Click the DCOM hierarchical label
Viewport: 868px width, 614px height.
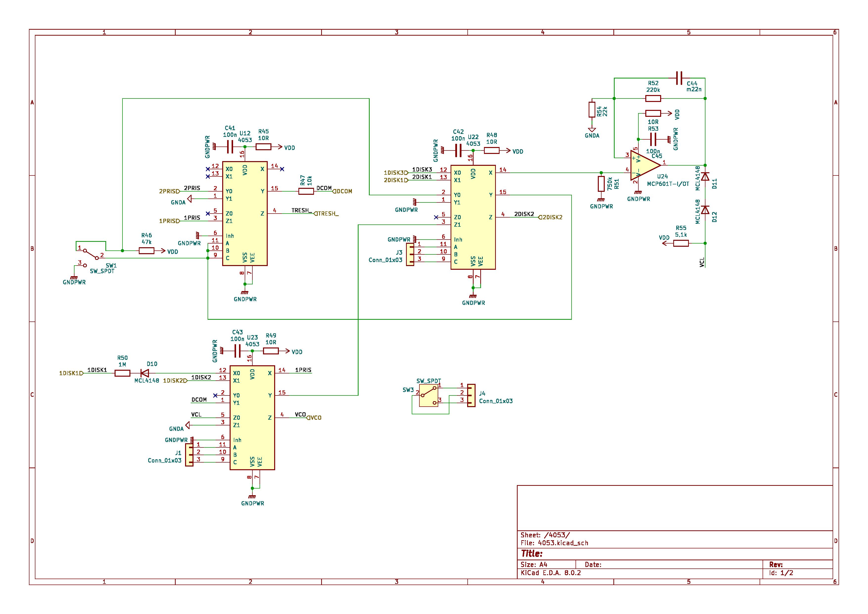click(342, 191)
